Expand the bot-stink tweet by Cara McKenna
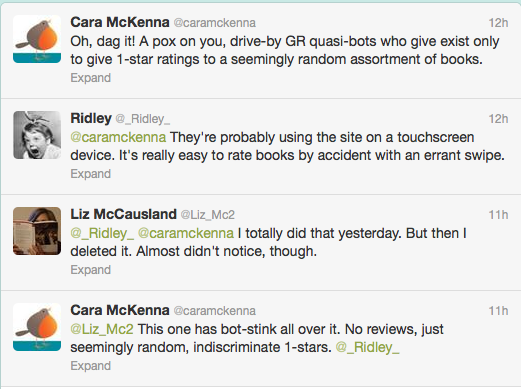The width and height of the screenshot is (521, 389). point(90,366)
